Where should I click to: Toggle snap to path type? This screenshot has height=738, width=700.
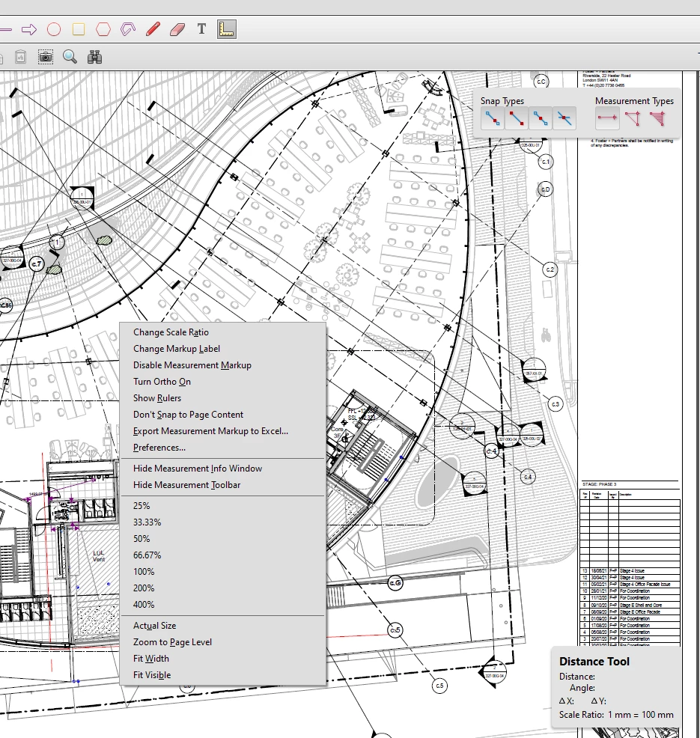tap(492, 118)
